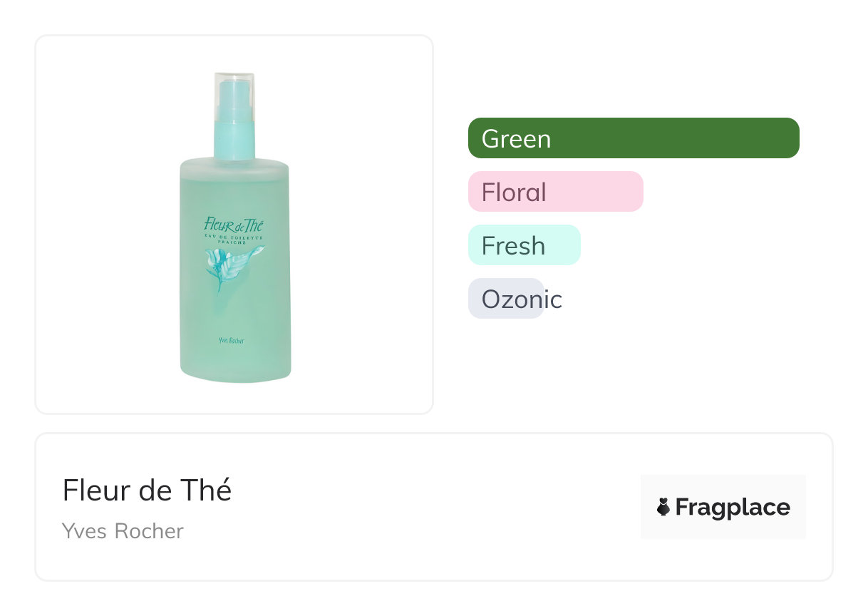Click the Fragplace wordmark text
The height and width of the screenshot is (616, 868).
(x=732, y=508)
